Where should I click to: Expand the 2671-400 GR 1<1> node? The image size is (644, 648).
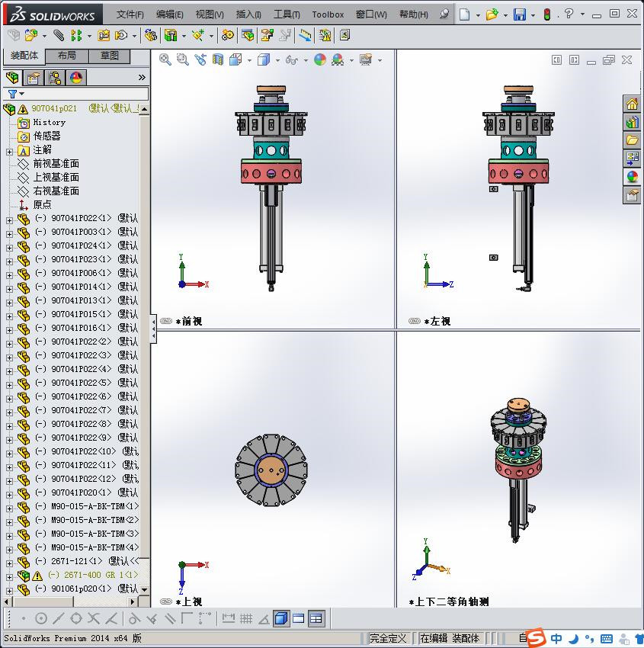tap(9, 577)
